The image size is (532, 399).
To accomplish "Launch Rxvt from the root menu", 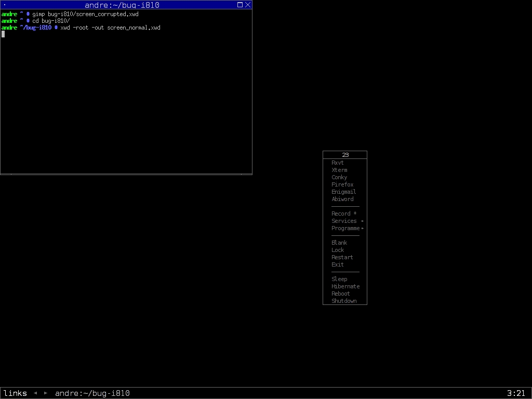I will pyautogui.click(x=338, y=163).
